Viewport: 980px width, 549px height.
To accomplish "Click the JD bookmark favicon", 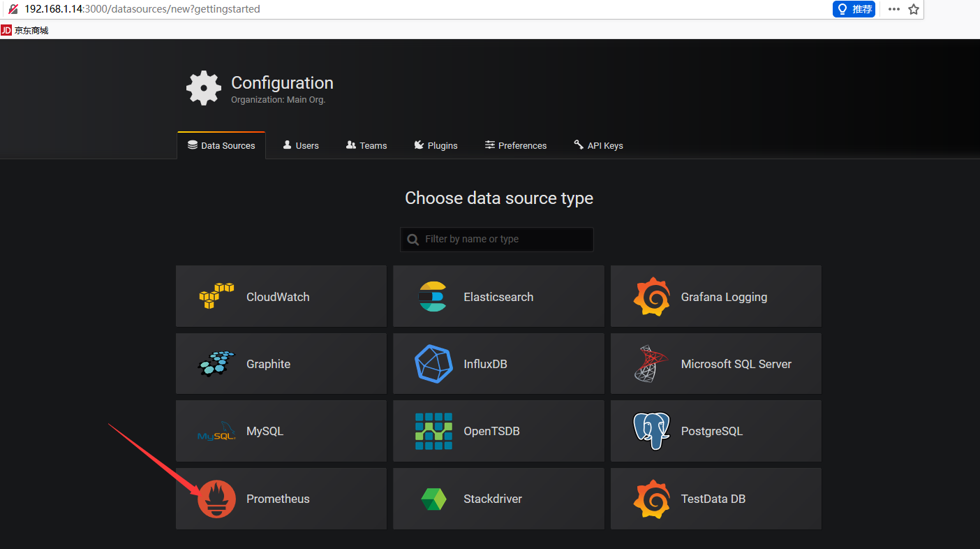I will tap(6, 30).
